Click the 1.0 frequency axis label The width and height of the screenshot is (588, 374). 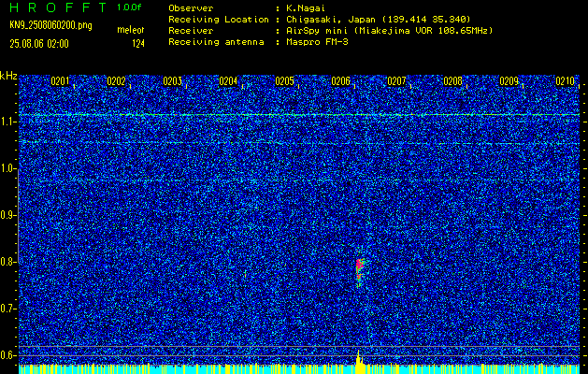[x=7, y=168]
